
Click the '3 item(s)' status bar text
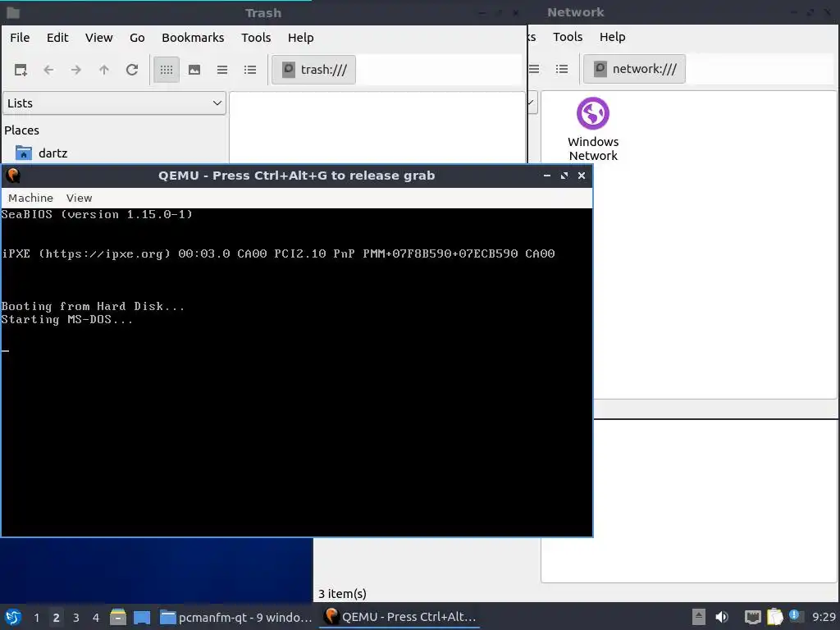click(342, 594)
